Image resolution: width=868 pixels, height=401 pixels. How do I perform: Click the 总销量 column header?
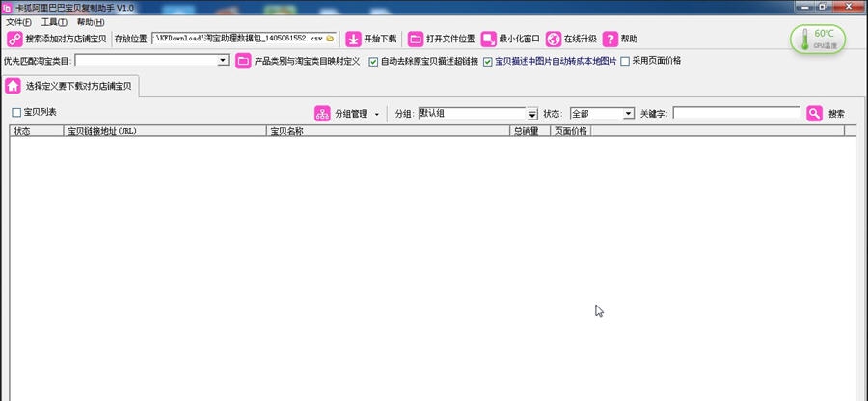pyautogui.click(x=529, y=131)
